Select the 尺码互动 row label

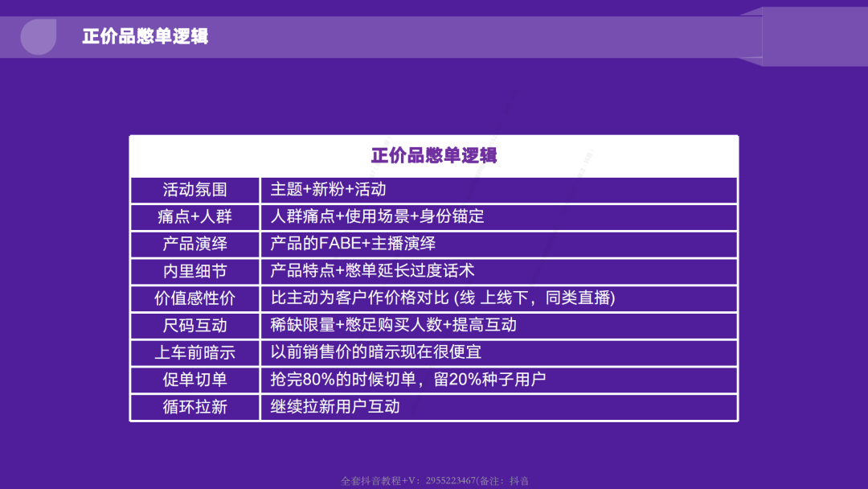[194, 326]
